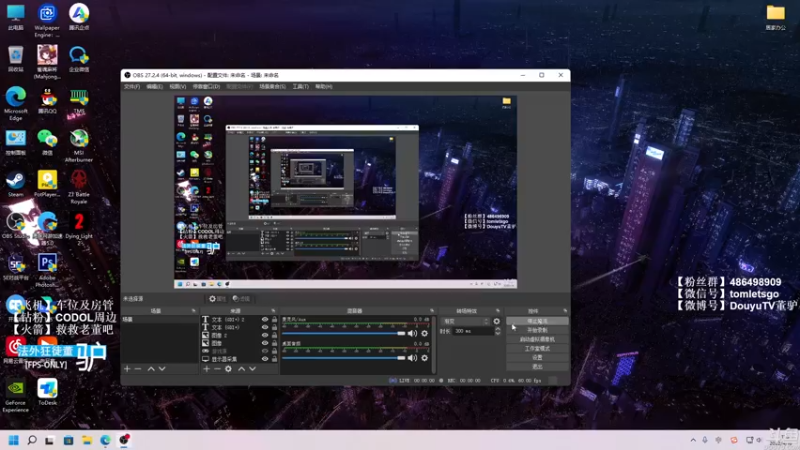Screen dimensions: 800x450
Task: Click the 退出 exit button in Controls
Action: 537,366
